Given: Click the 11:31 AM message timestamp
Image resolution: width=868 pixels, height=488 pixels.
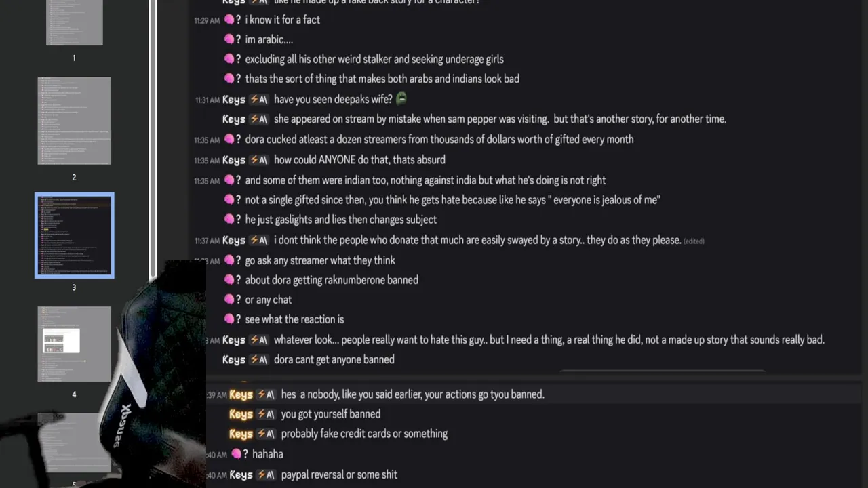Looking at the screenshot, I should pos(207,100).
